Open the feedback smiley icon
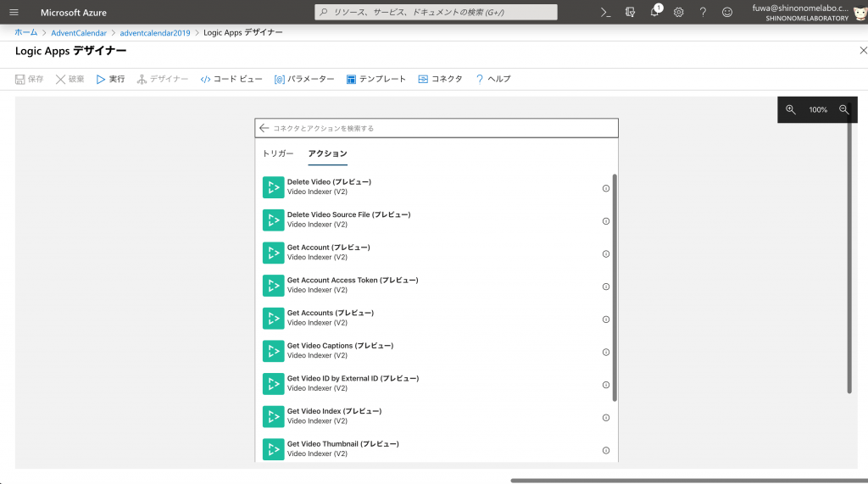 click(x=727, y=12)
